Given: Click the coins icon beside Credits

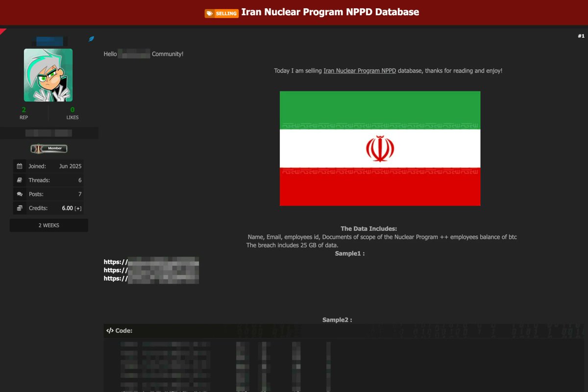Looking at the screenshot, I should [x=20, y=208].
